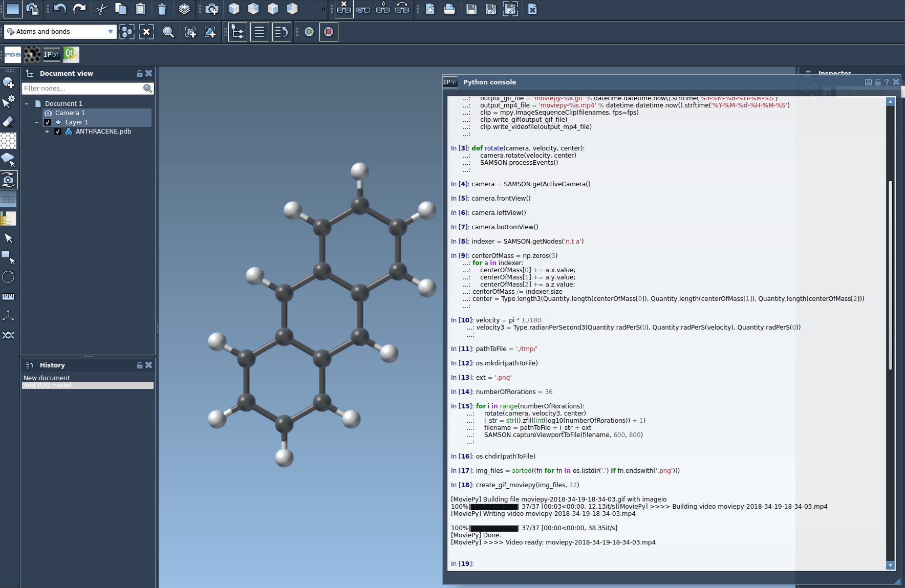905x588 pixels.
Task: Toggle the ANTHRACENE.pdb visibility checkbox
Action: [58, 132]
